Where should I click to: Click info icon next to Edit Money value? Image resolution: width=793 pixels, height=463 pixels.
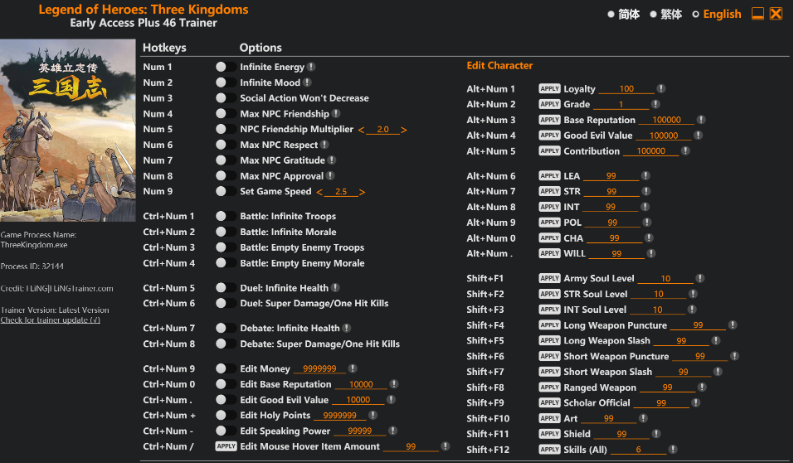[353, 369]
